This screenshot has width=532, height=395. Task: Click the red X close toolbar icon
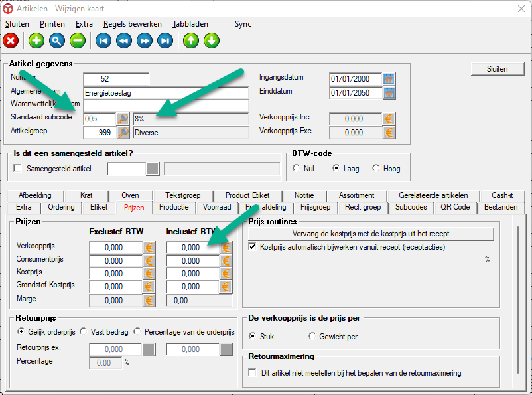point(11,41)
